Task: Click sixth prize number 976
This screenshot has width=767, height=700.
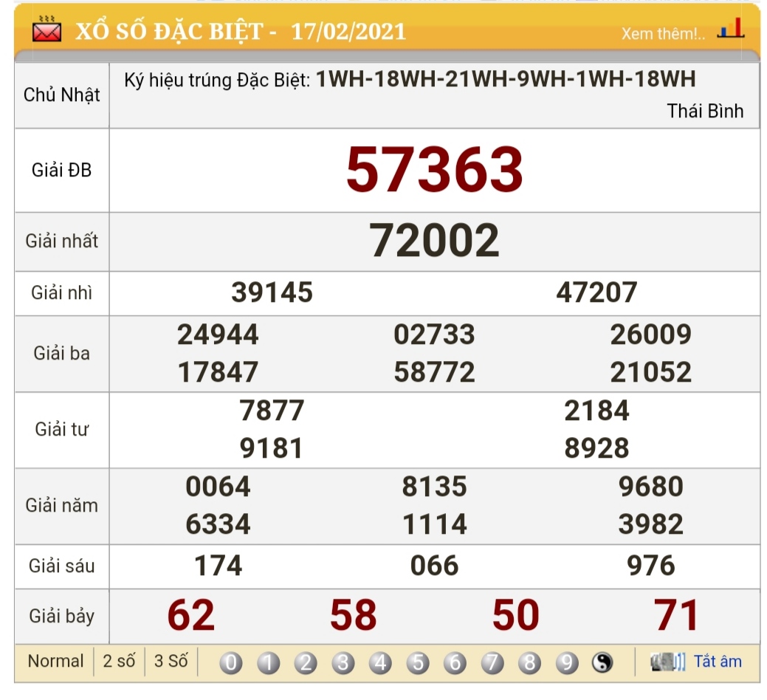Action: click(x=650, y=566)
